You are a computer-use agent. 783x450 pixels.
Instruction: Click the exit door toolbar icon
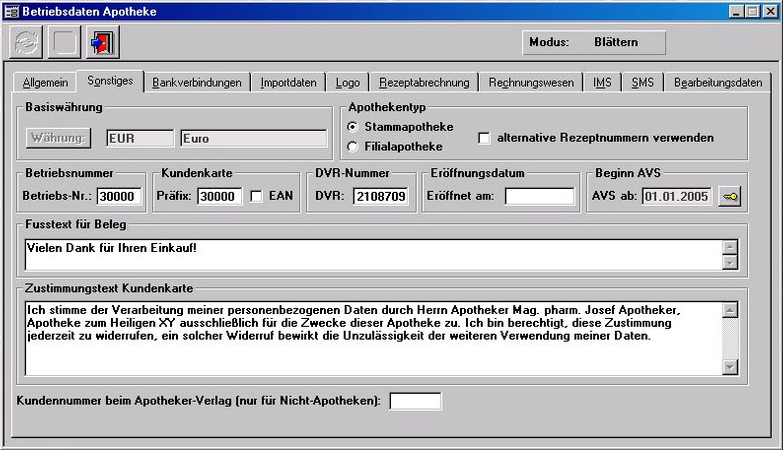click(x=101, y=43)
